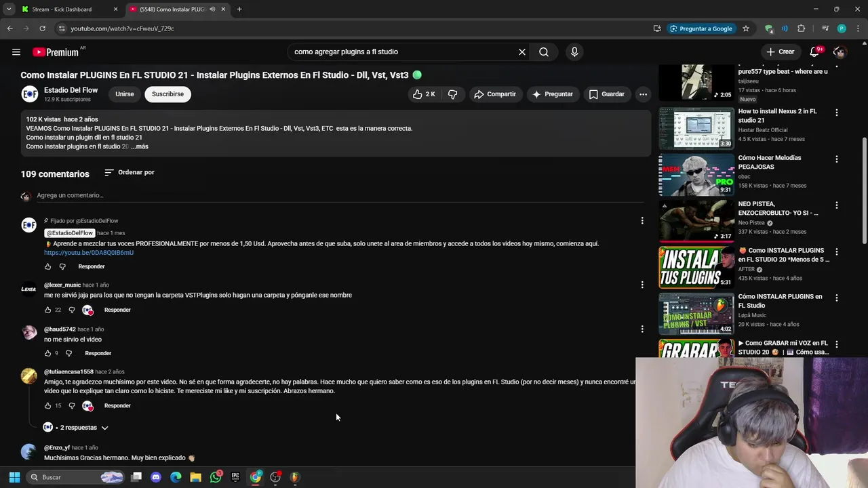Open File Explorer from the taskbar
Viewport: 868px width, 488px height.
(x=195, y=477)
